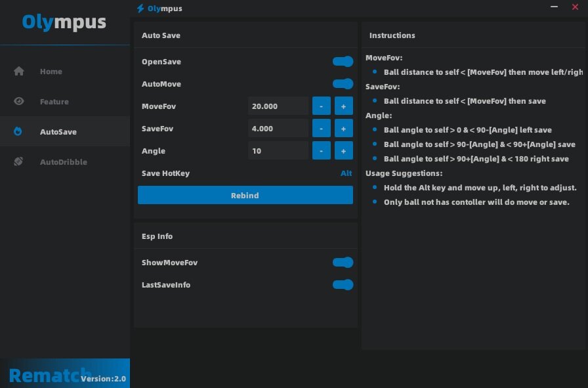
Task: Disable the AutoMove switch
Action: pyautogui.click(x=343, y=83)
